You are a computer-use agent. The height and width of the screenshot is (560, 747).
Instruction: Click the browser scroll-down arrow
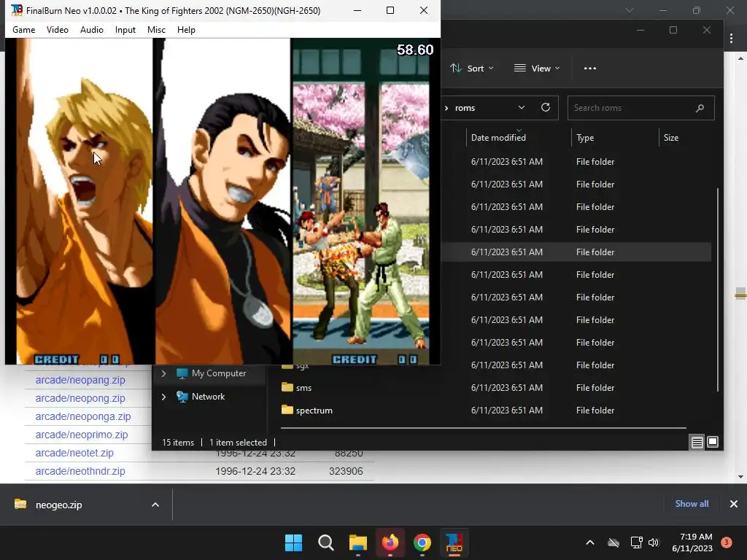click(x=740, y=477)
